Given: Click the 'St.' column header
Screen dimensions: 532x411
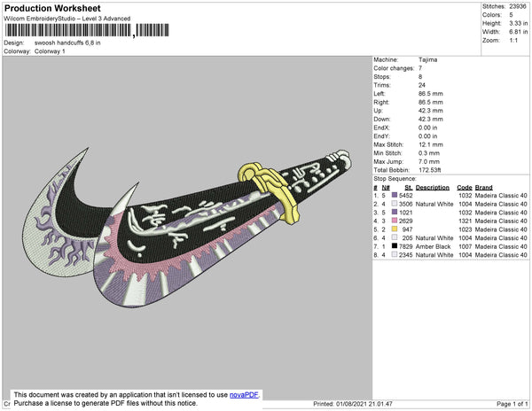Looking at the screenshot, I should 409,188.
